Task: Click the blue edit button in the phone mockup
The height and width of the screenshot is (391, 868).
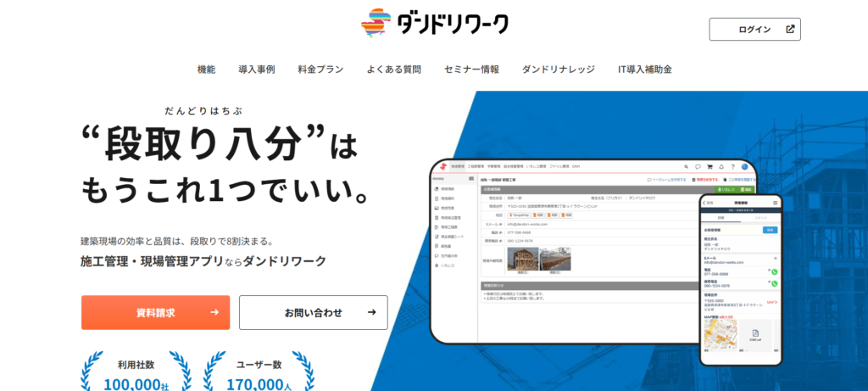Action: coord(770,230)
